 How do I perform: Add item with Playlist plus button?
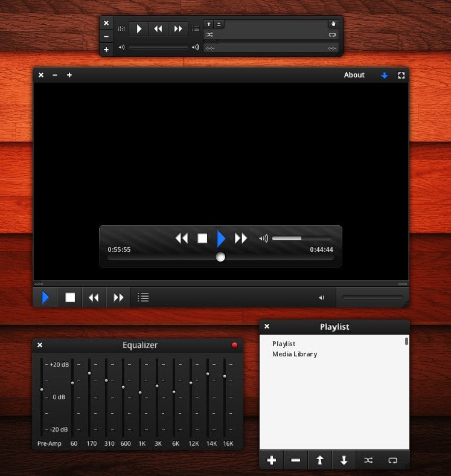271,460
